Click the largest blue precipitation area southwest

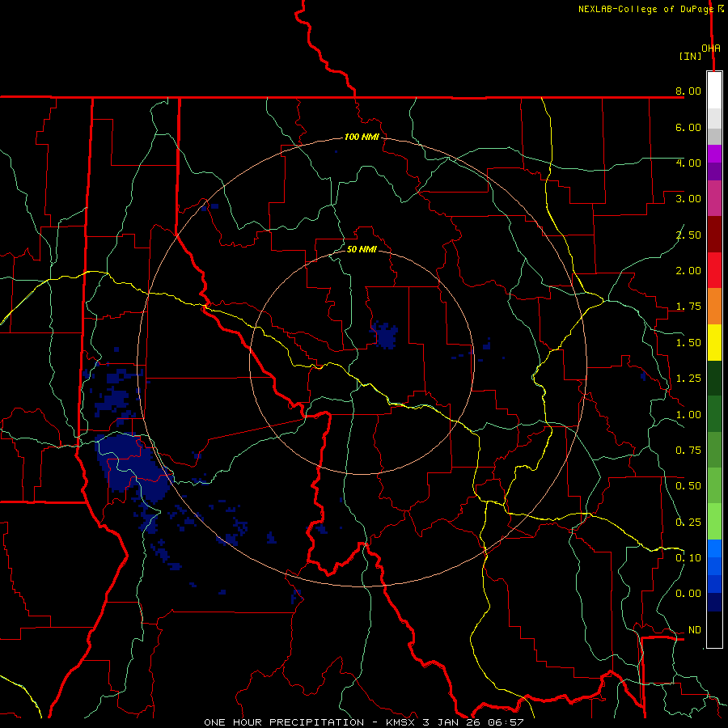click(x=134, y=467)
